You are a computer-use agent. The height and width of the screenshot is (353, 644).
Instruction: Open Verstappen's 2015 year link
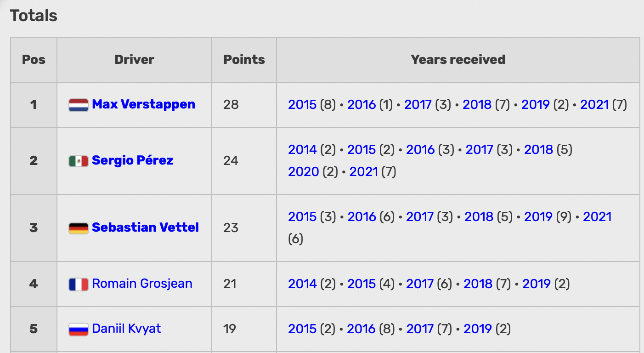click(302, 105)
